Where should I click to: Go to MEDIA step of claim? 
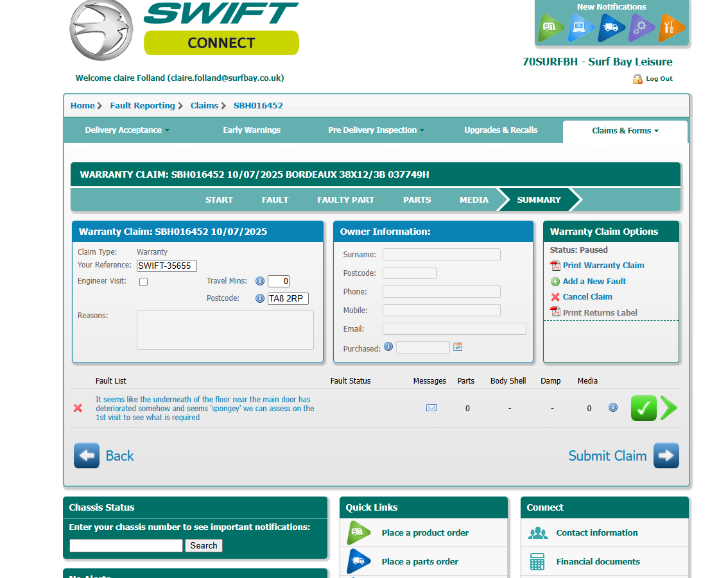[474, 200]
